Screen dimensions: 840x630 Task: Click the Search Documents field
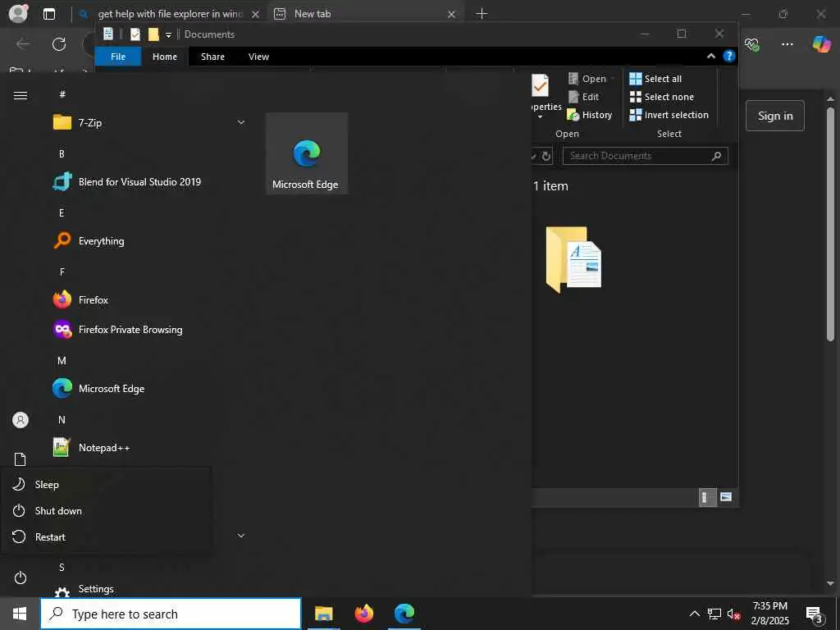pos(645,156)
